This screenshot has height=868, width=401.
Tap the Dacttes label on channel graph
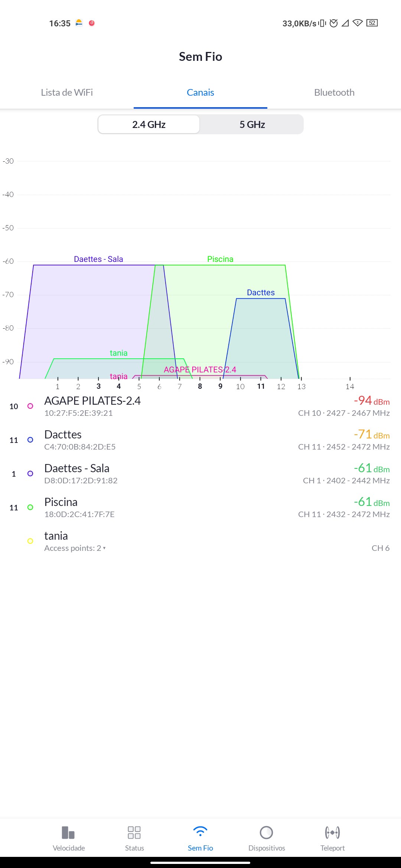pos(261,293)
